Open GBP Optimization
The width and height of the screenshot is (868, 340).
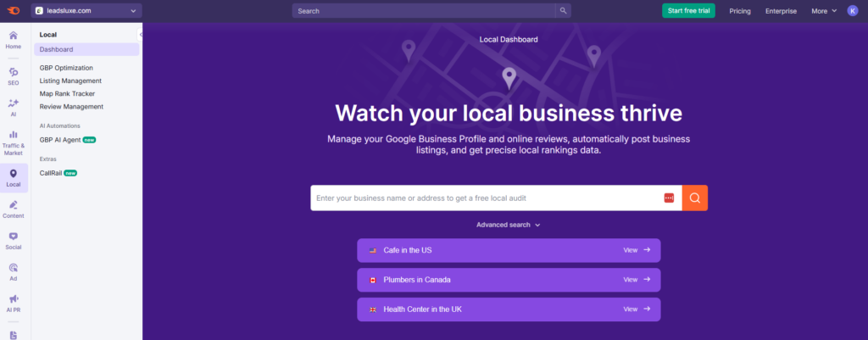(66, 68)
